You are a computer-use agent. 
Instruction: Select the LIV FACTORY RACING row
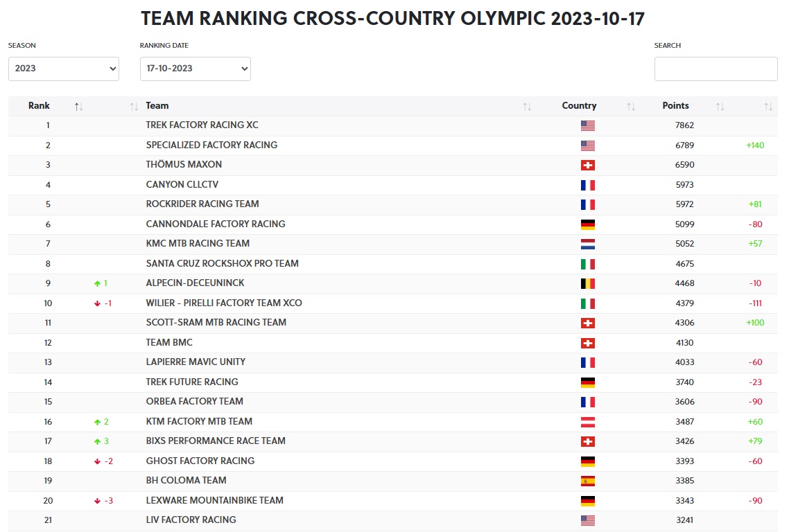[x=393, y=520]
